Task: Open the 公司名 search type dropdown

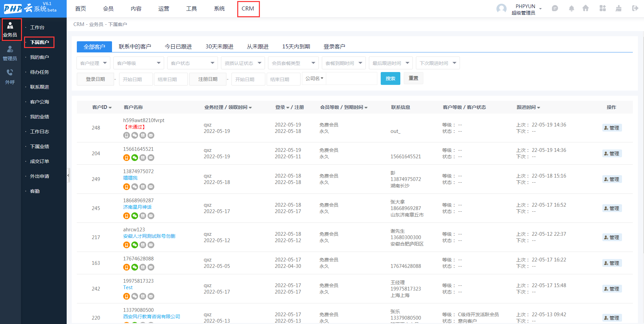Action: point(314,78)
